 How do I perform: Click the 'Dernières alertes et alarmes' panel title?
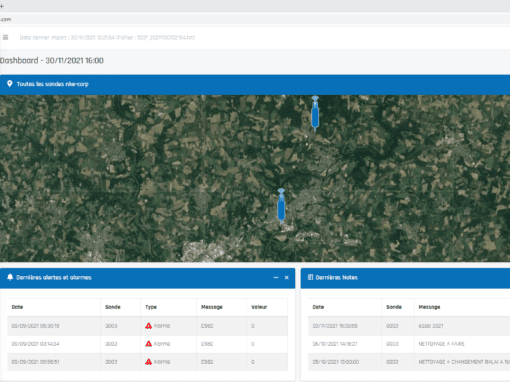[x=54, y=277]
